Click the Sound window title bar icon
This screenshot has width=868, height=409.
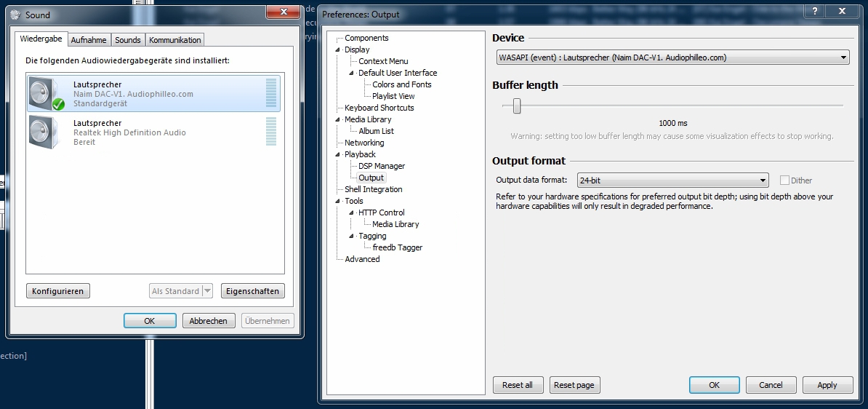pos(16,15)
